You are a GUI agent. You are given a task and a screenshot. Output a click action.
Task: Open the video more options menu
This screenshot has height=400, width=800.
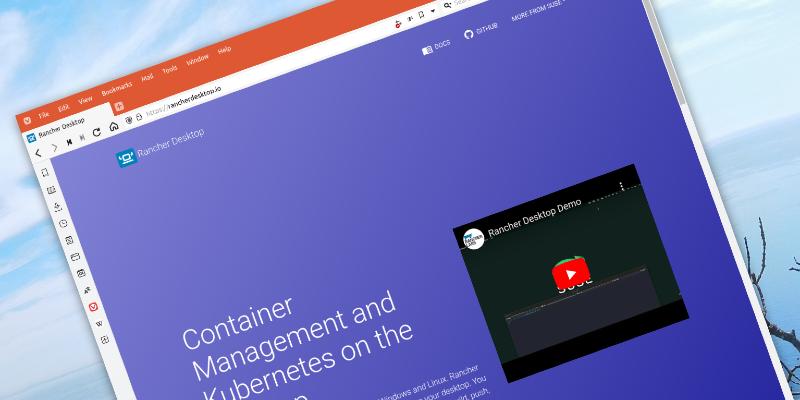620,187
